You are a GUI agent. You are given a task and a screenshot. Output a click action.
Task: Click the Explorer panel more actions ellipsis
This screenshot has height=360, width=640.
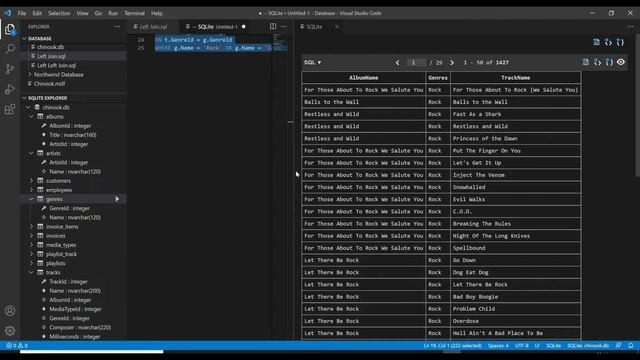[x=117, y=27]
